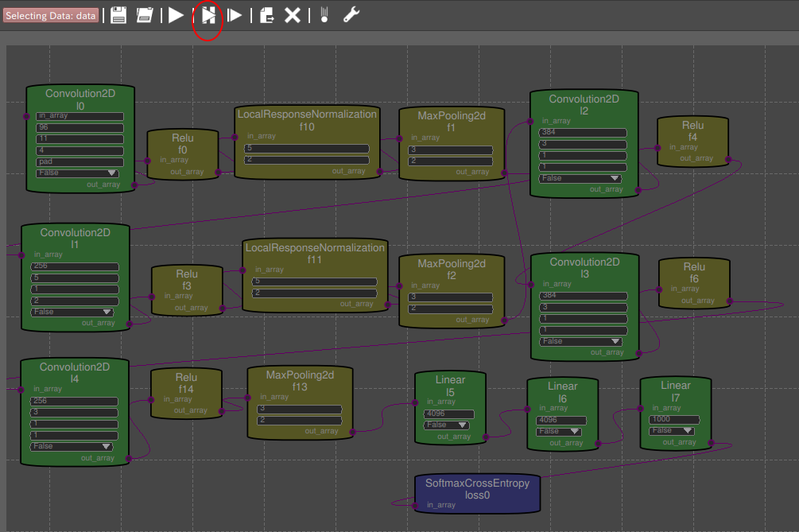The image size is (799, 532).
Task: Select the Relu f14 node title
Action: (x=186, y=383)
